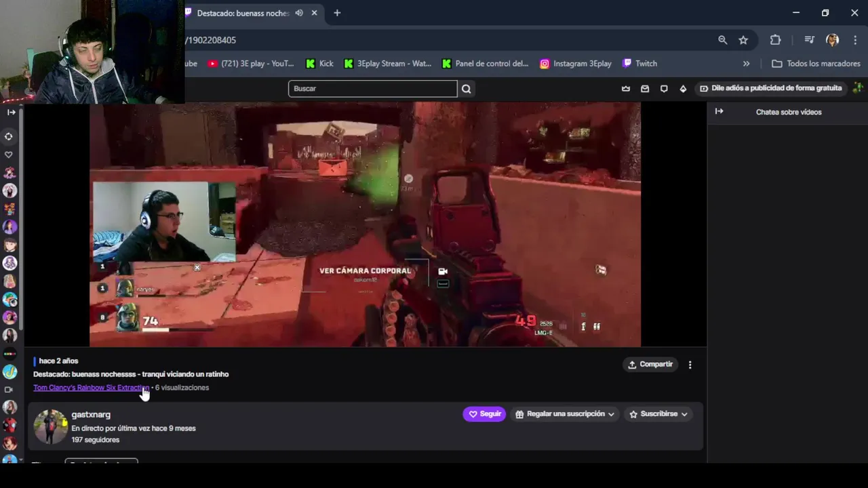Open the Panel de control bookmark
The width and height of the screenshot is (868, 488).
coord(485,64)
